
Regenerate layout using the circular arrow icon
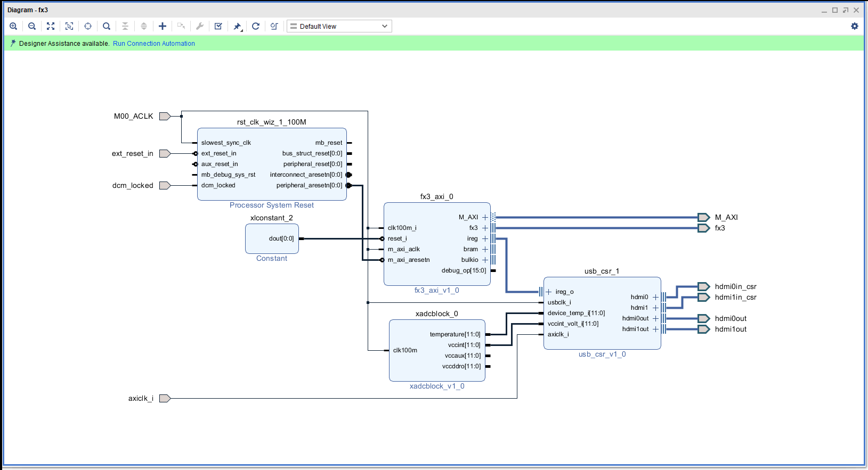256,26
